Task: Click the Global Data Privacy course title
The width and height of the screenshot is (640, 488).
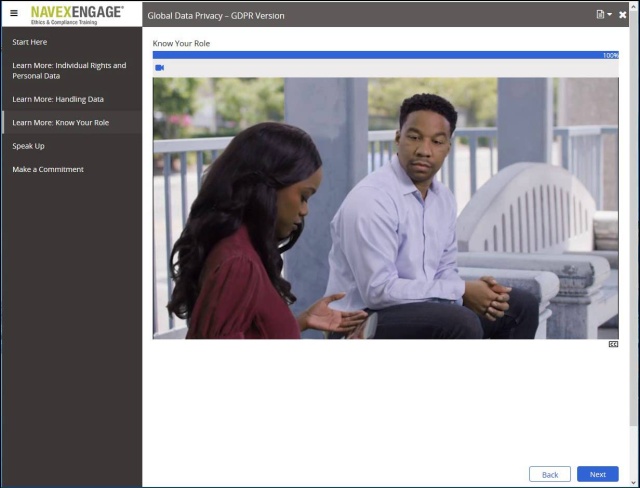Action: point(216,16)
